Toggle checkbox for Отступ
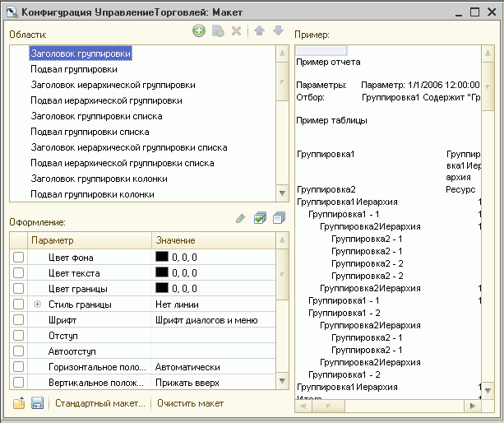The height and width of the screenshot is (423, 504). (x=18, y=335)
